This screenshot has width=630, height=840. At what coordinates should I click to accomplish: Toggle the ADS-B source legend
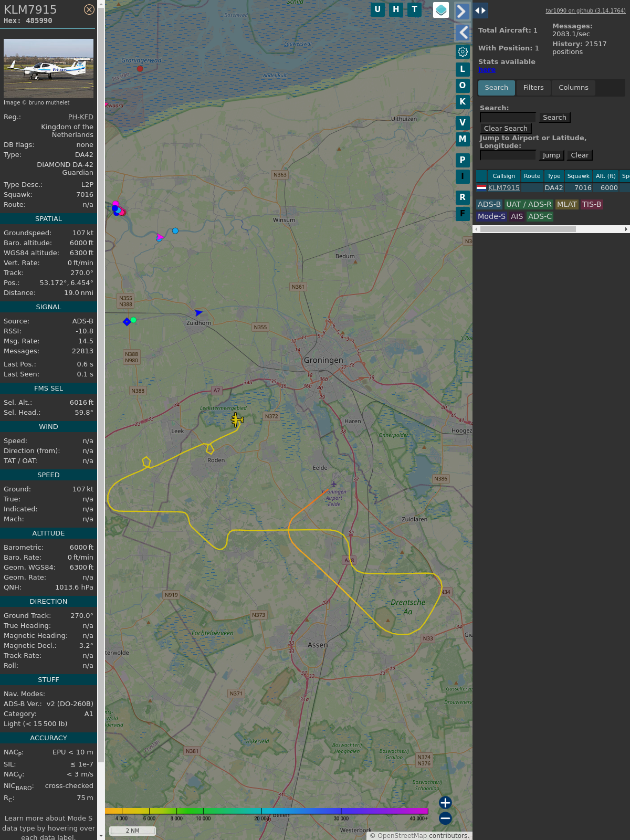(x=489, y=204)
